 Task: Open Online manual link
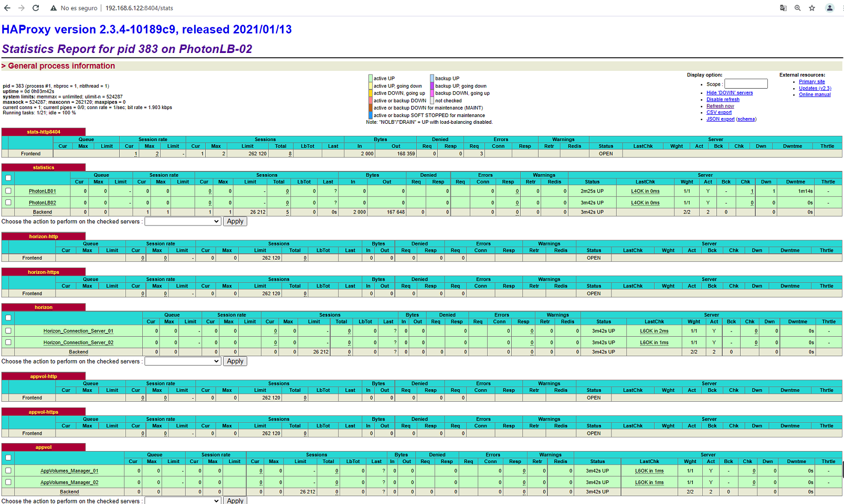(x=815, y=94)
